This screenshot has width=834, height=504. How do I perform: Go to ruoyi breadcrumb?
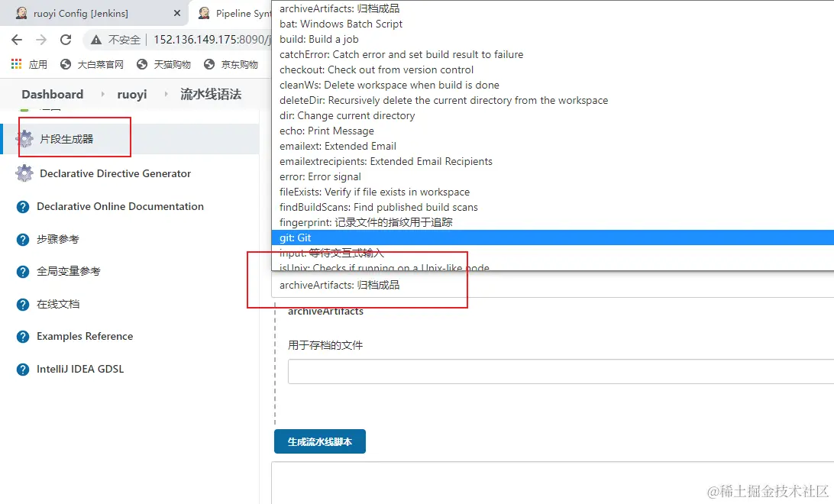(132, 95)
